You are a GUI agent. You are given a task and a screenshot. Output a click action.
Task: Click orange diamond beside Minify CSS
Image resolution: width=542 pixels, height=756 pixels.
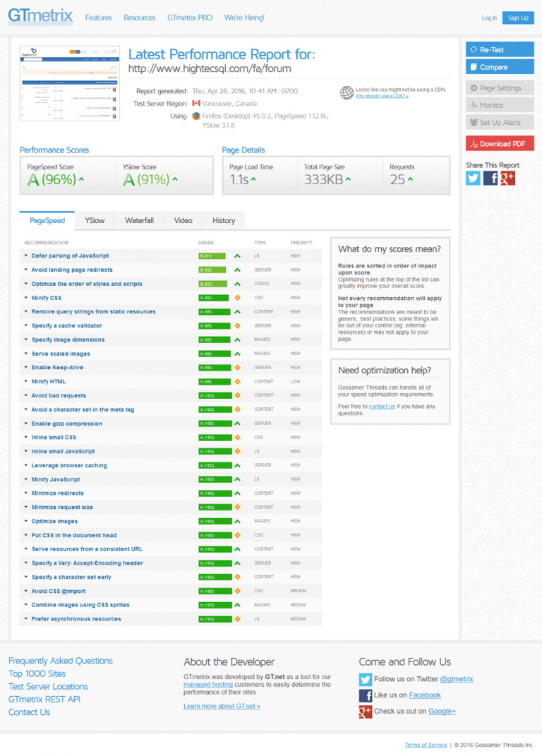[x=237, y=298]
